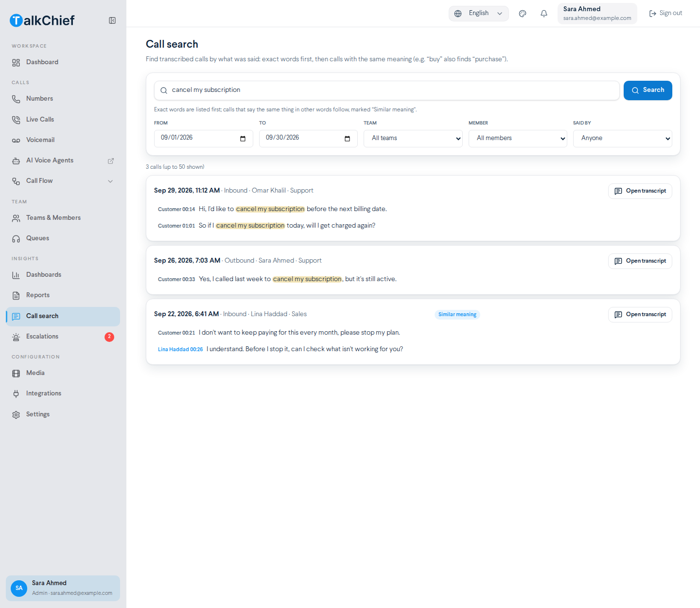Click the Integrations plug icon
Viewport: 700px width, 608px height.
click(16, 394)
